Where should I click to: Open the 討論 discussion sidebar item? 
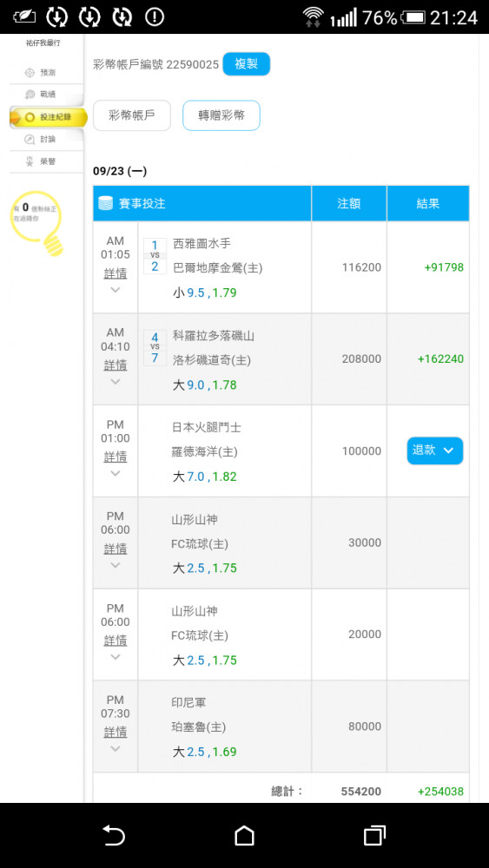(x=47, y=140)
